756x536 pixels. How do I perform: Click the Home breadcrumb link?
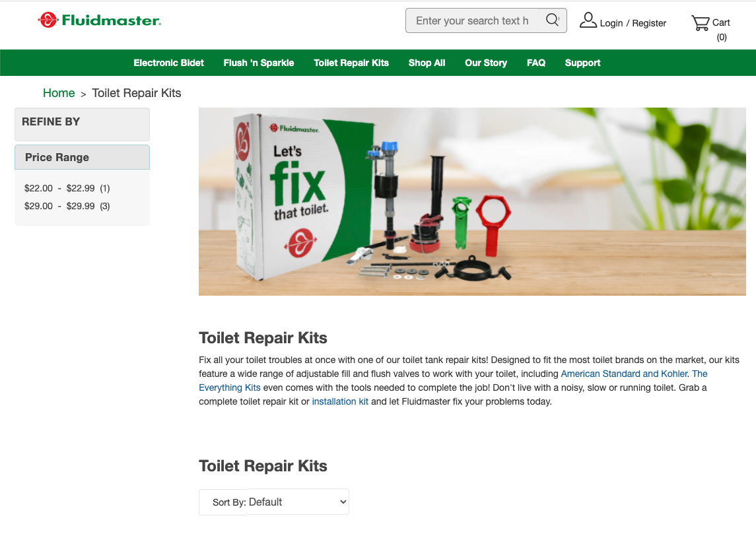click(59, 93)
